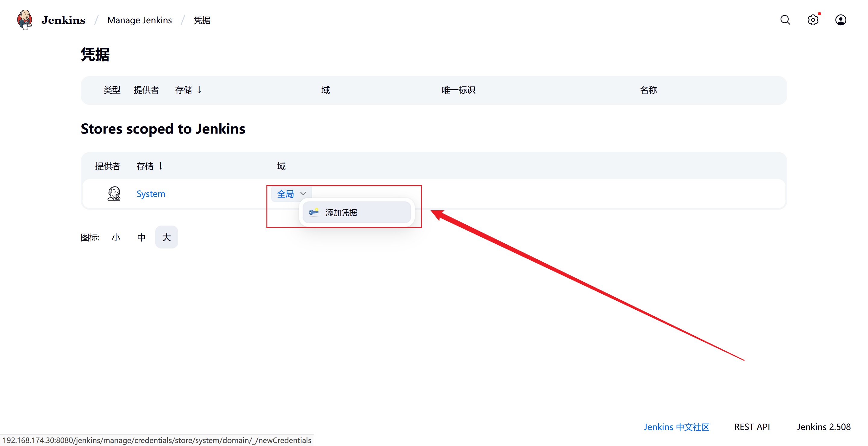
Task: Open the search magnifier icon
Action: (x=785, y=20)
